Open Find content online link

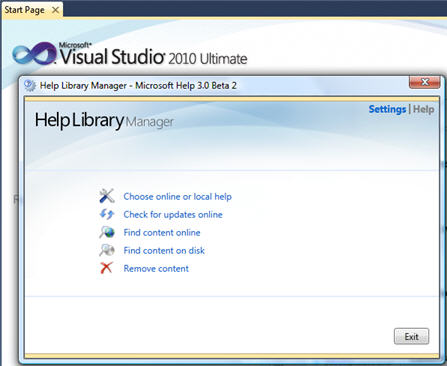(x=162, y=232)
